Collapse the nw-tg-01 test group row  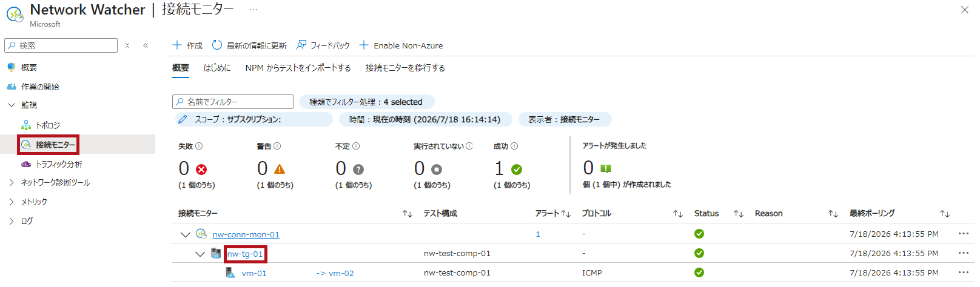[x=200, y=254]
